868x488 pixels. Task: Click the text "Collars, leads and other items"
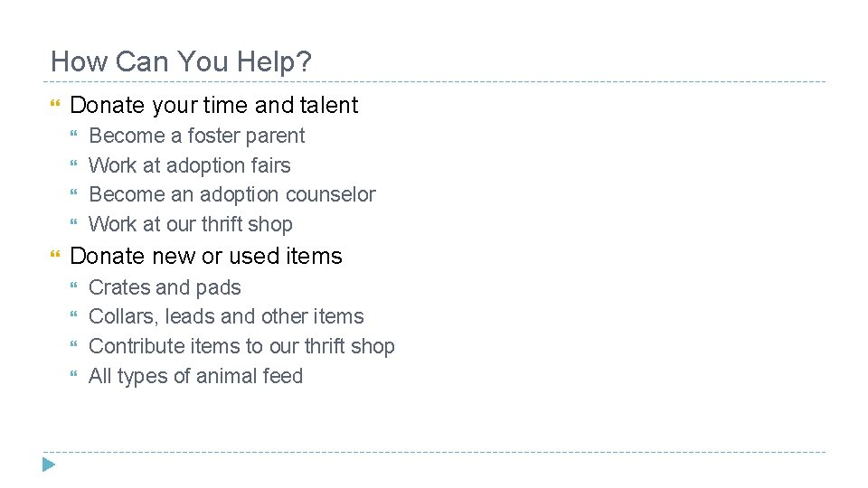pyautogui.click(x=226, y=317)
